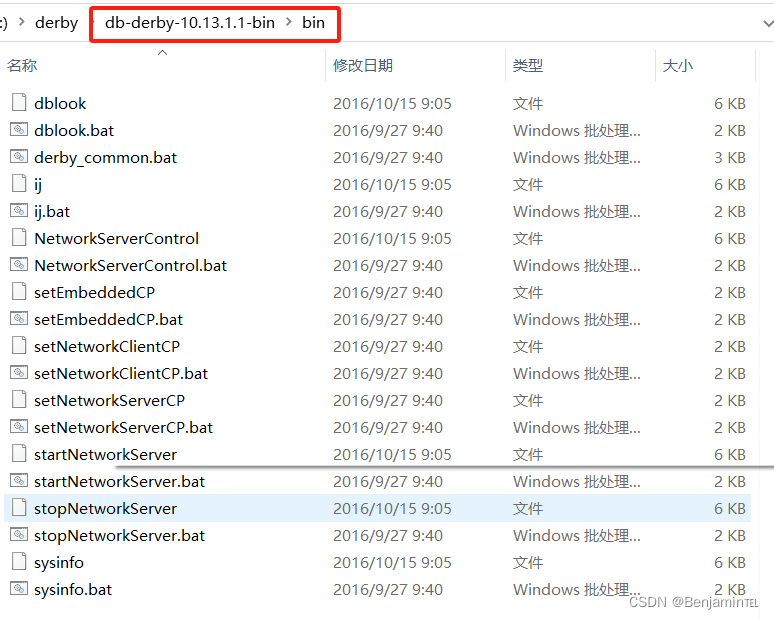Image resolution: width=774 pixels, height=619 pixels.
Task: Select setNetworkServerCP.bat file name
Action: click(123, 428)
